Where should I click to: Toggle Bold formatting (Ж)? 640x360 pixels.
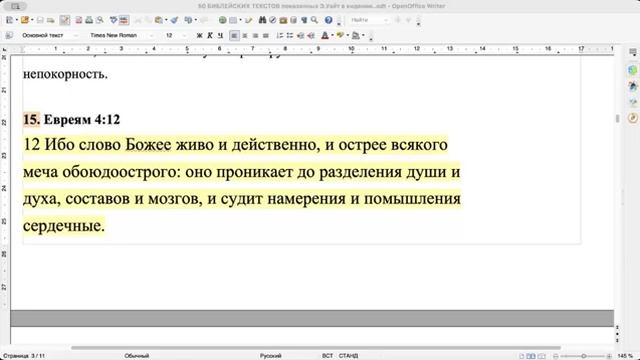click(200, 36)
